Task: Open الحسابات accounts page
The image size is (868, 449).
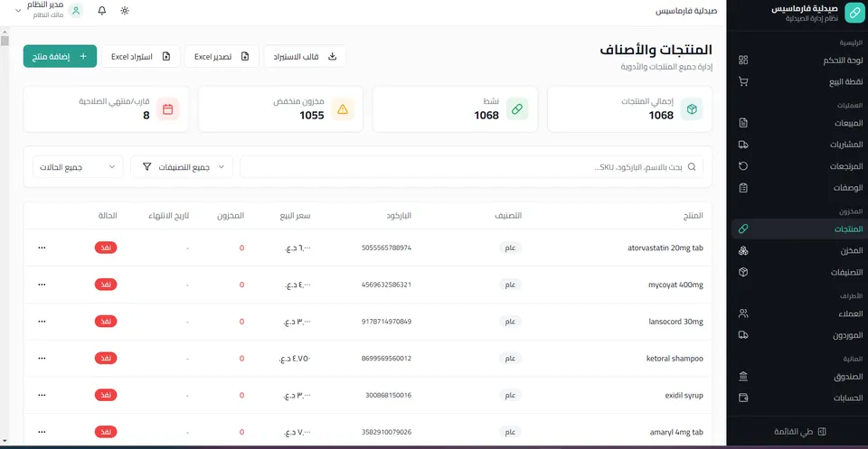Action: pyautogui.click(x=798, y=398)
